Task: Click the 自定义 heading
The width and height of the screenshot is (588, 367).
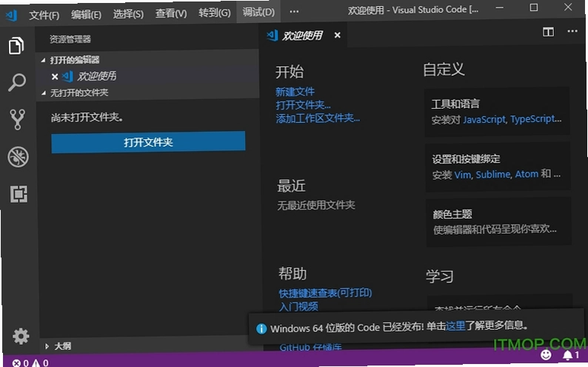Action: click(x=444, y=70)
